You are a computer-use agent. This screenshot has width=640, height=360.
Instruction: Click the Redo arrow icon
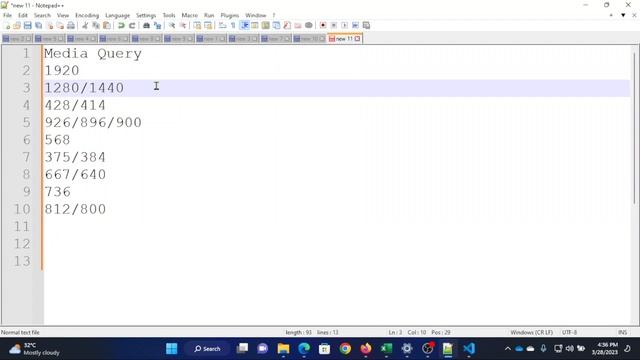point(132,26)
